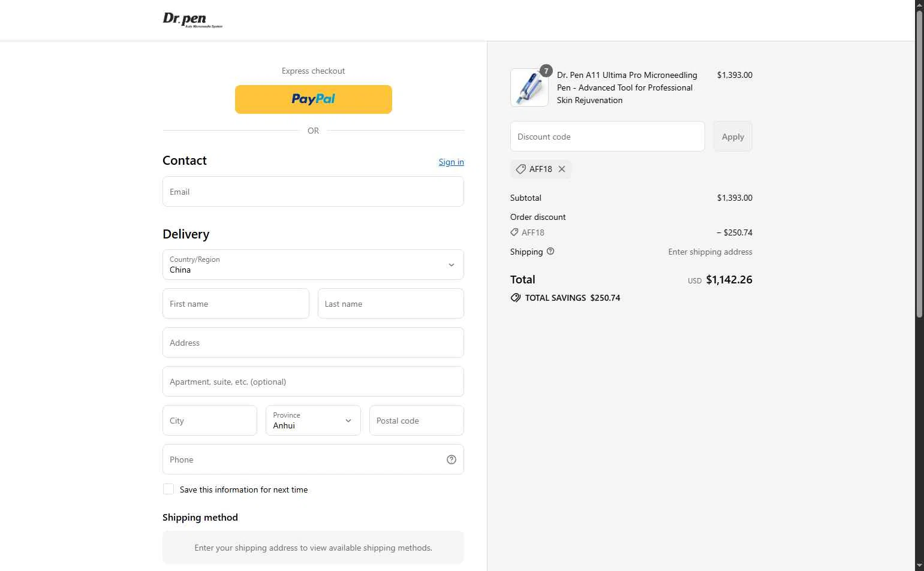Show phone number help tooltip icon

click(452, 460)
